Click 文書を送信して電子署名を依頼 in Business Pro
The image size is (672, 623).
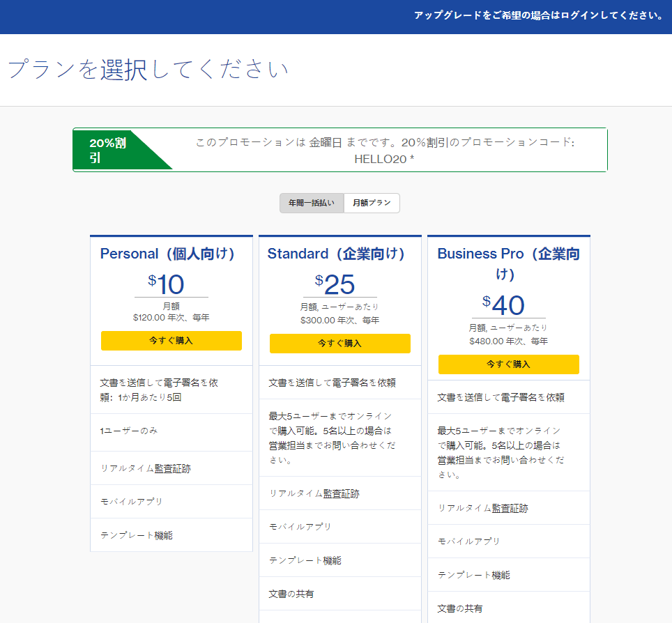pos(501,398)
